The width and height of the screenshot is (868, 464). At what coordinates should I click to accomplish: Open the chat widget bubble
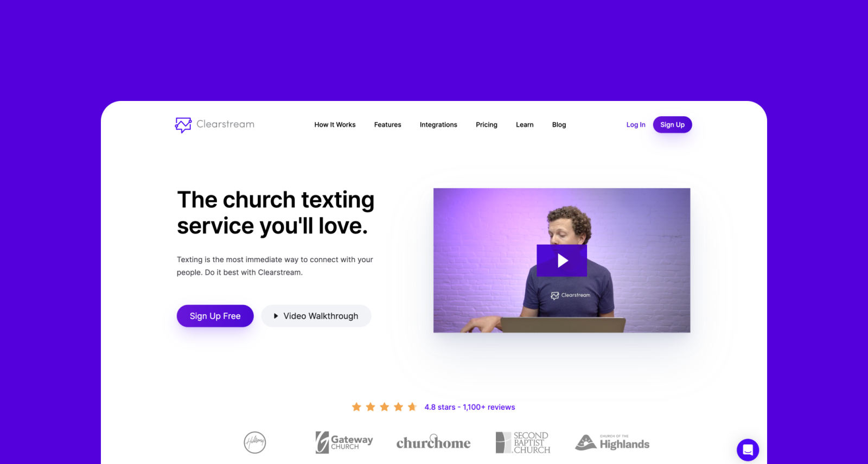[x=748, y=450]
